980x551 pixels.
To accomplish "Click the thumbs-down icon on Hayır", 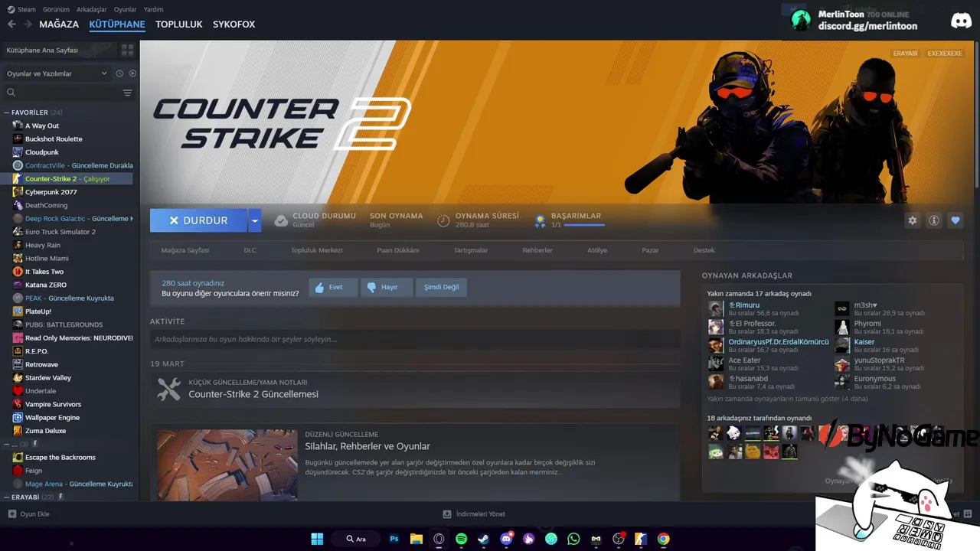I will pos(371,287).
